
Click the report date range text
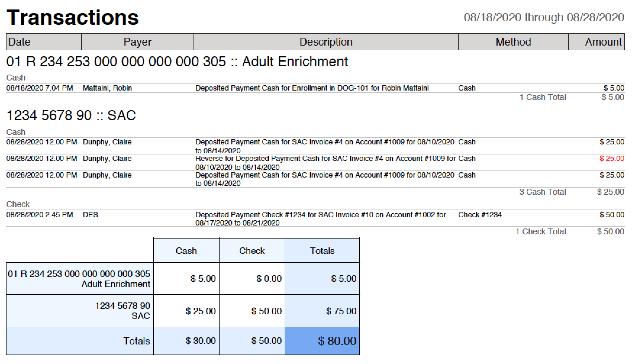[x=544, y=17]
